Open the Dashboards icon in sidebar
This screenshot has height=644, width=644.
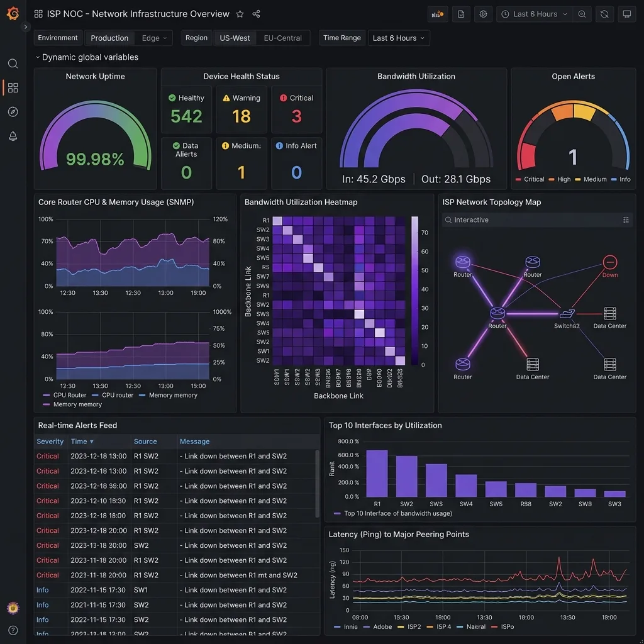point(13,87)
